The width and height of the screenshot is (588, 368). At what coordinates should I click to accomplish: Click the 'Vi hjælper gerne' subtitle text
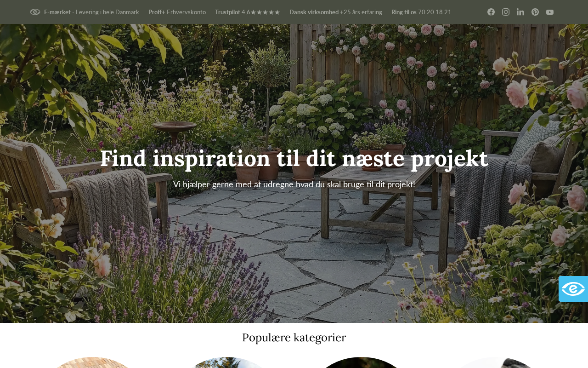coord(294,184)
